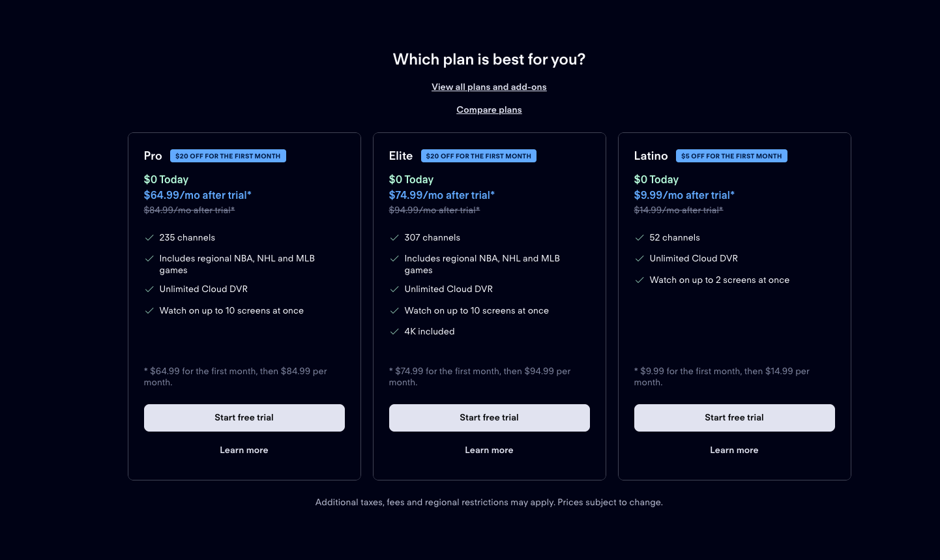940x560 pixels.
Task: Start free trial for Elite plan
Action: [x=489, y=418]
